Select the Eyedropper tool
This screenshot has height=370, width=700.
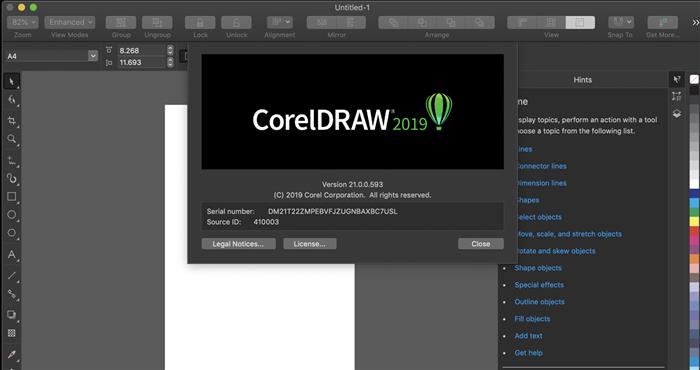[x=12, y=354]
